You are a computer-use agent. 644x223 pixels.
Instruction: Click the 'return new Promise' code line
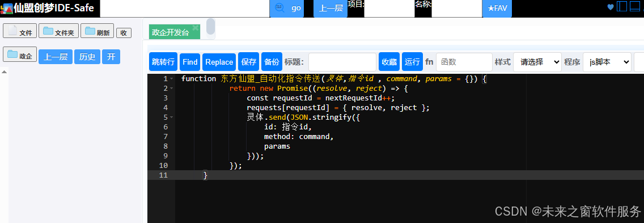pyautogui.click(x=318, y=89)
